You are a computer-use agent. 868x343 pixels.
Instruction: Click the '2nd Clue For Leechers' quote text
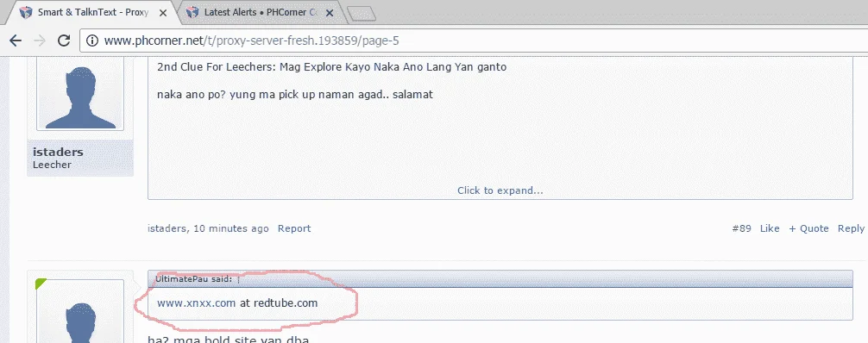click(x=331, y=67)
